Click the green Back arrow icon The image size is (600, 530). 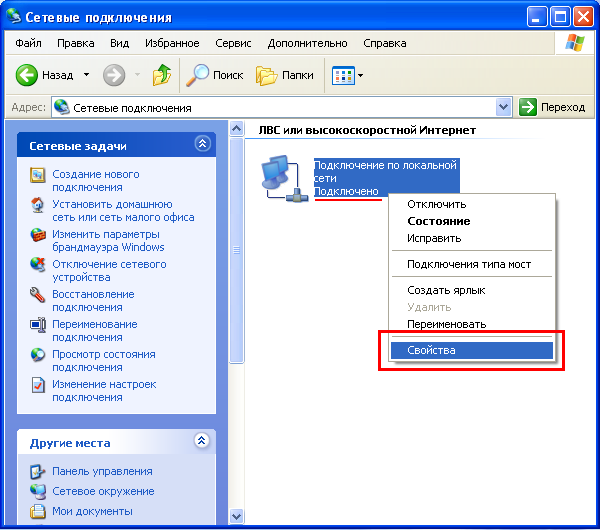(26, 75)
